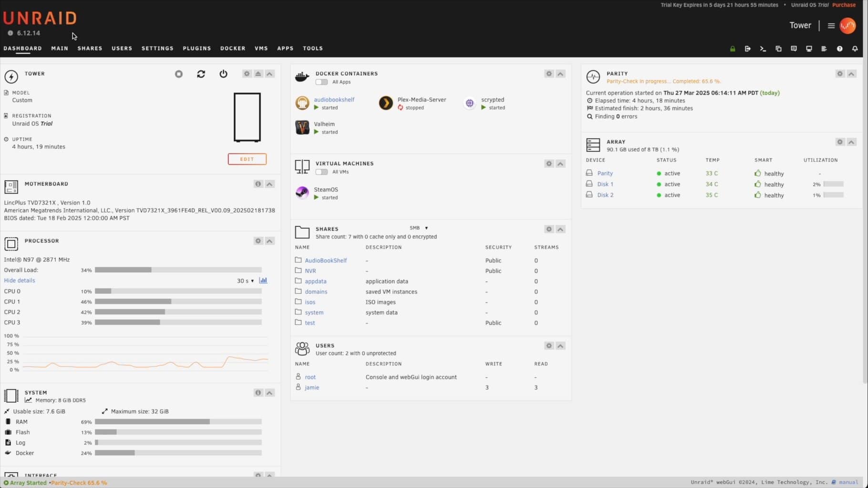Image resolution: width=868 pixels, height=488 pixels.
Task: Click the help question mark icon
Action: click(x=839, y=49)
